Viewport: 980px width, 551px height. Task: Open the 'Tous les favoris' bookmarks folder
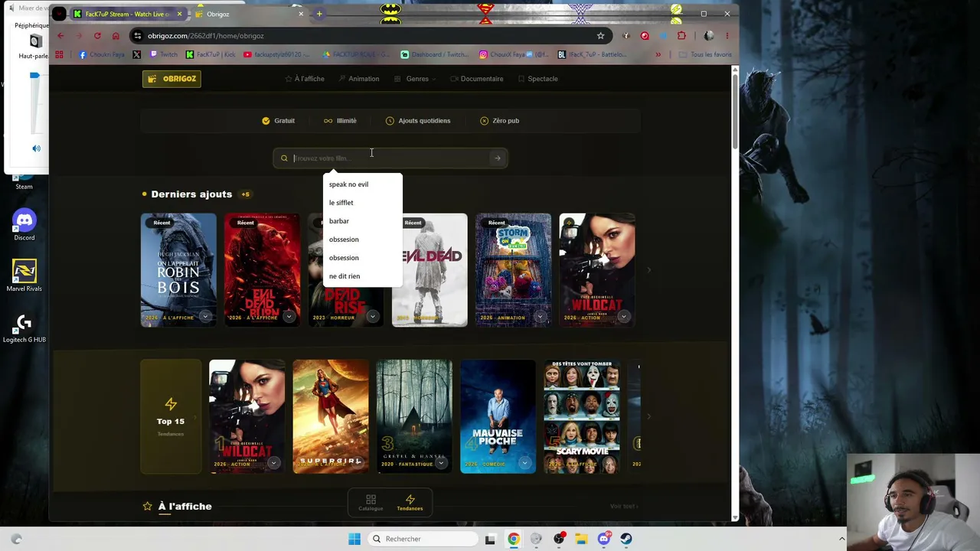705,55
